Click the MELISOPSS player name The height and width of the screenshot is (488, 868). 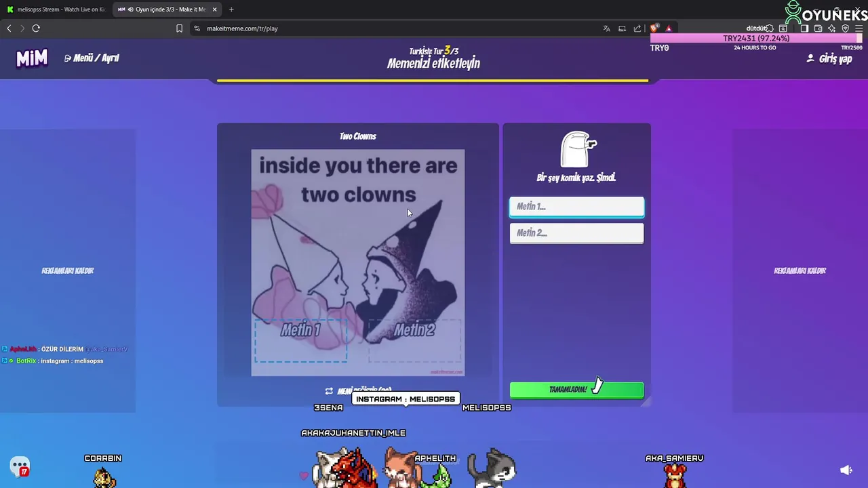(x=487, y=407)
